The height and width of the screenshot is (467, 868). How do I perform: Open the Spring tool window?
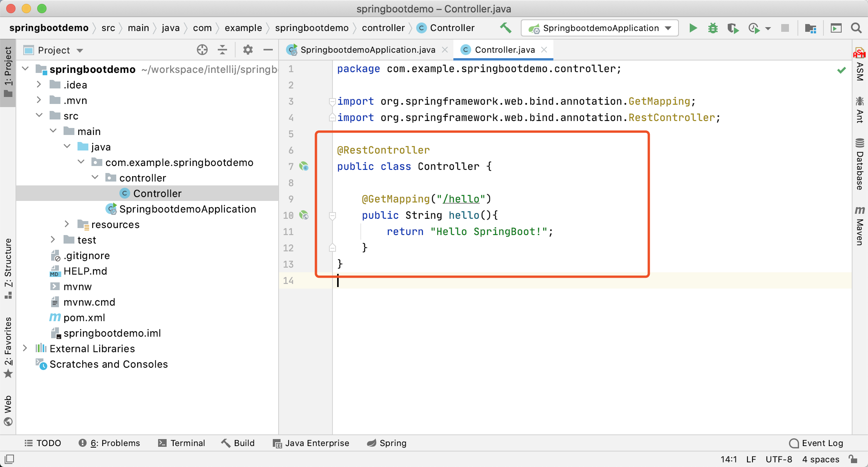pyautogui.click(x=387, y=443)
